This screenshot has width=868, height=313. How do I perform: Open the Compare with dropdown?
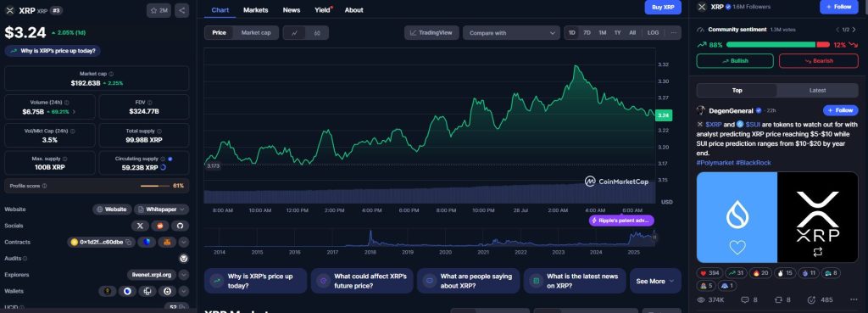point(511,33)
